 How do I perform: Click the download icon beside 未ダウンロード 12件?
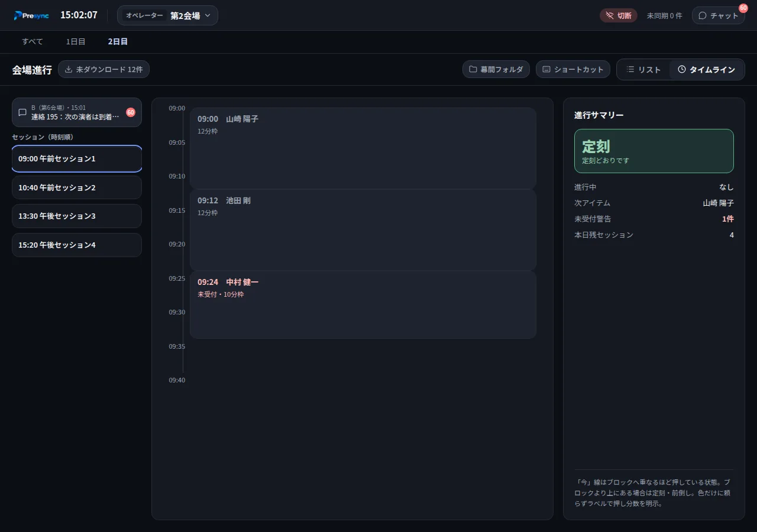tap(69, 69)
